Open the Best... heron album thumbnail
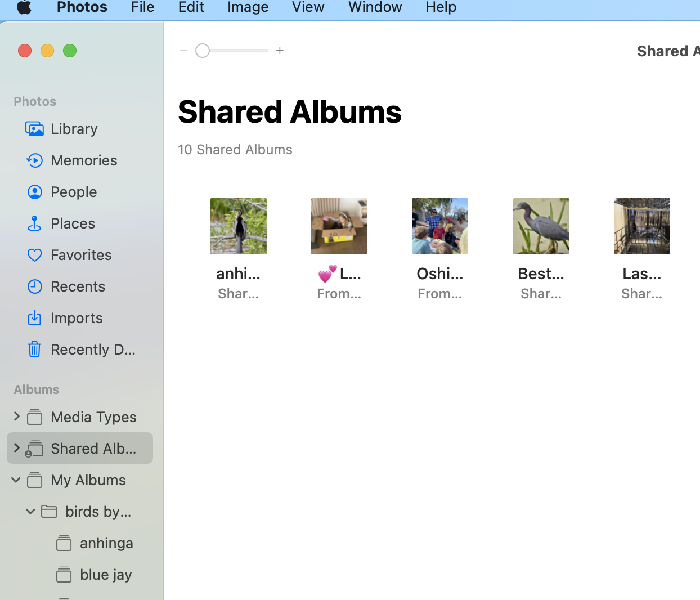Viewport: 700px width, 600px height. [x=541, y=226]
